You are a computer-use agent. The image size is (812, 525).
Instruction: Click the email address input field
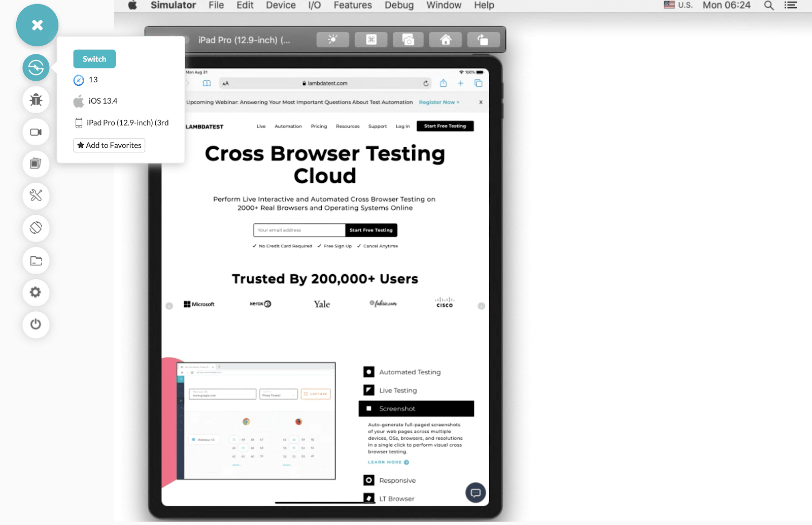click(x=299, y=230)
